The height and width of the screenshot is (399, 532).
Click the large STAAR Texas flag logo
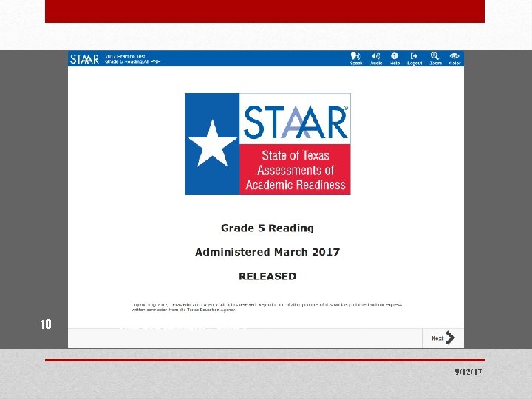[267, 144]
